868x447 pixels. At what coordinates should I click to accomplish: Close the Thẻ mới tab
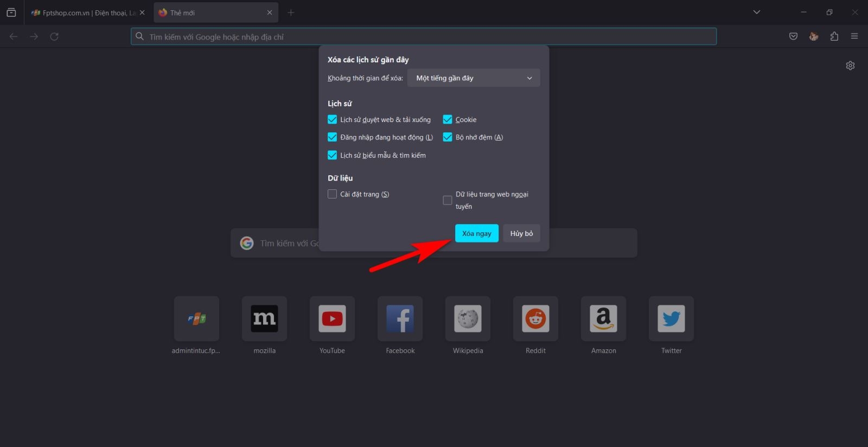point(270,12)
